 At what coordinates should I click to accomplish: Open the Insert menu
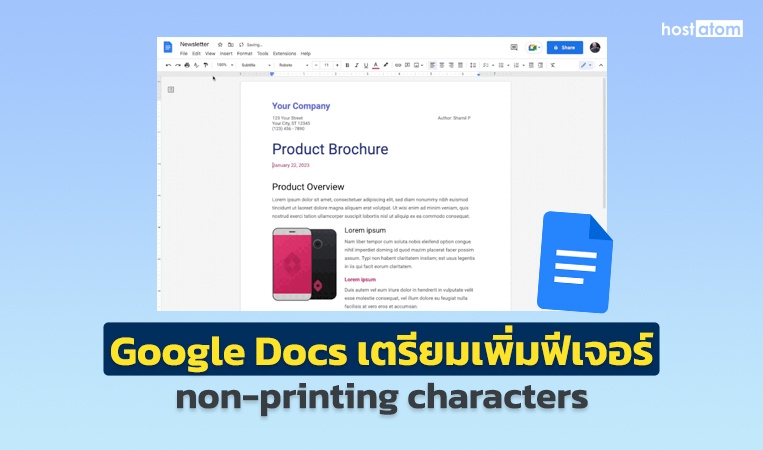pyautogui.click(x=226, y=54)
